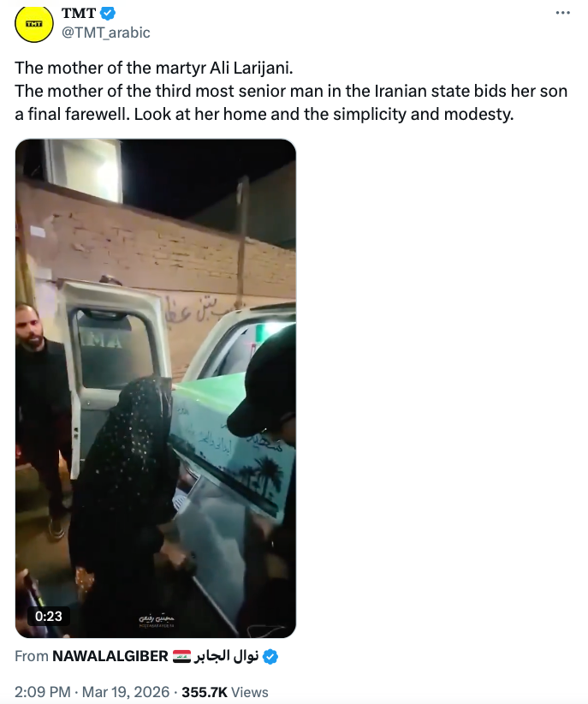Viewport: 588px width, 704px height.
Task: Click the "simplicity and modesty" sentence
Action: 324,114
